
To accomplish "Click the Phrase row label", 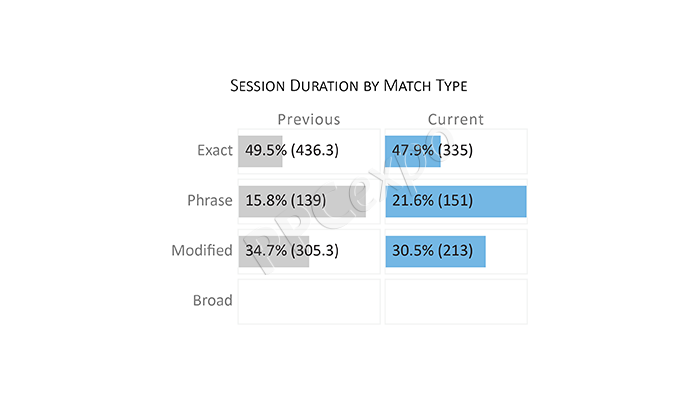I will pyautogui.click(x=210, y=201).
